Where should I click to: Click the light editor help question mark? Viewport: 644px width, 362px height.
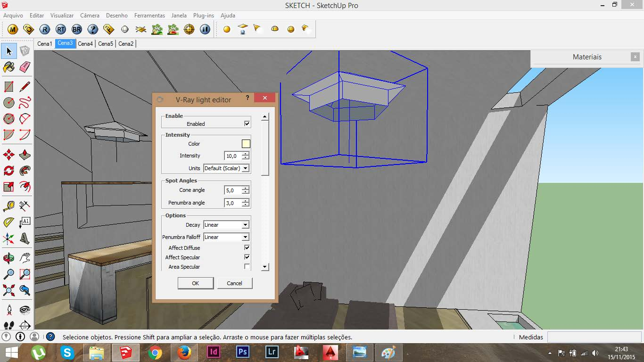pos(248,98)
